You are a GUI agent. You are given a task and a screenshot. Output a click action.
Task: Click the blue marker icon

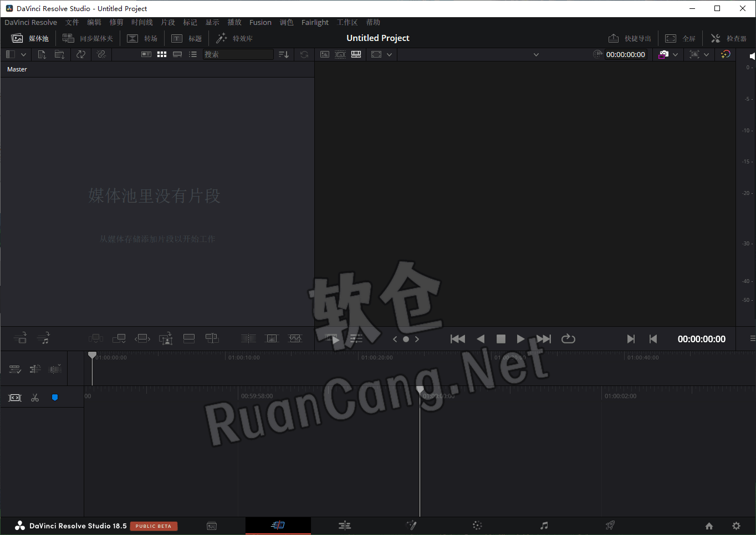[x=55, y=398]
